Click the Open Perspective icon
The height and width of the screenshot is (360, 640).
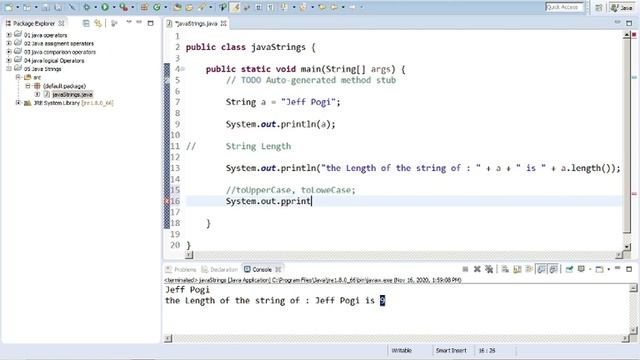tap(599, 7)
